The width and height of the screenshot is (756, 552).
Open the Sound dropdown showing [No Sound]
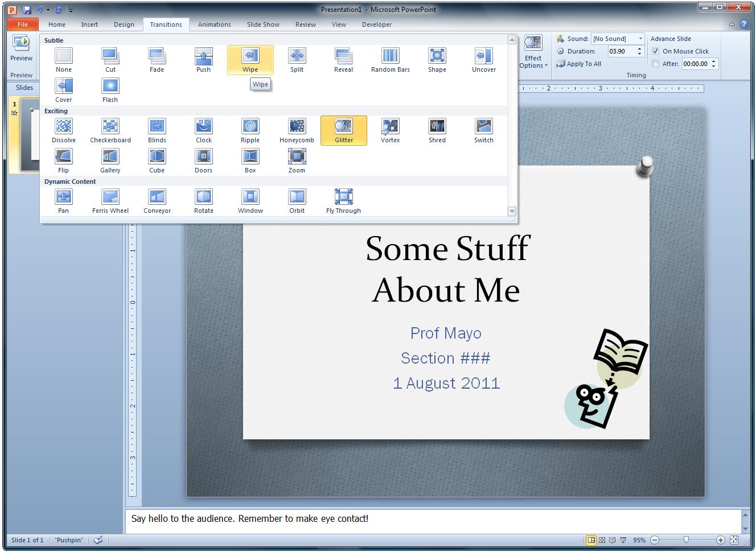pyautogui.click(x=640, y=38)
